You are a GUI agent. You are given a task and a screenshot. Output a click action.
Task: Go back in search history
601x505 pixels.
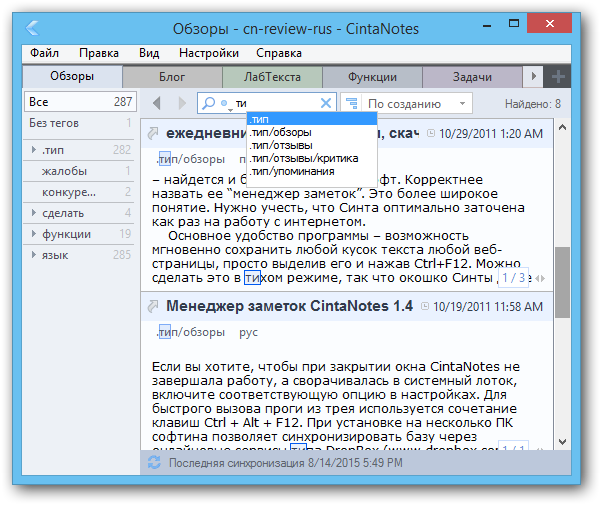(x=156, y=103)
